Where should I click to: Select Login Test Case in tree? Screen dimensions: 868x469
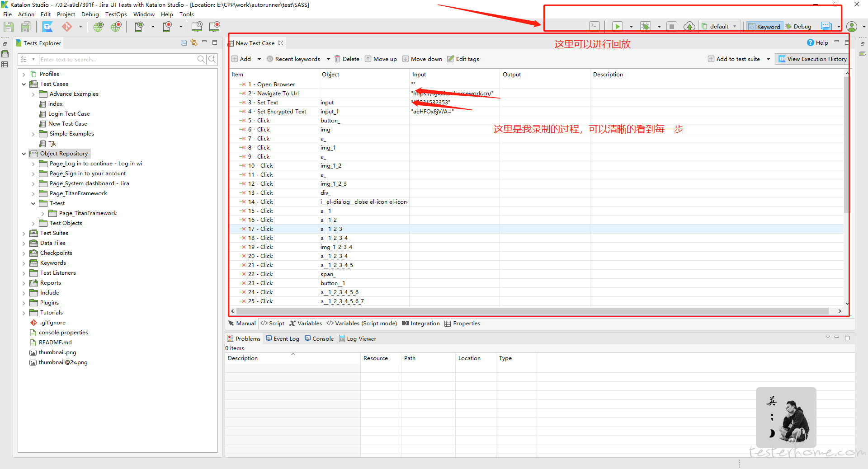[x=69, y=114]
